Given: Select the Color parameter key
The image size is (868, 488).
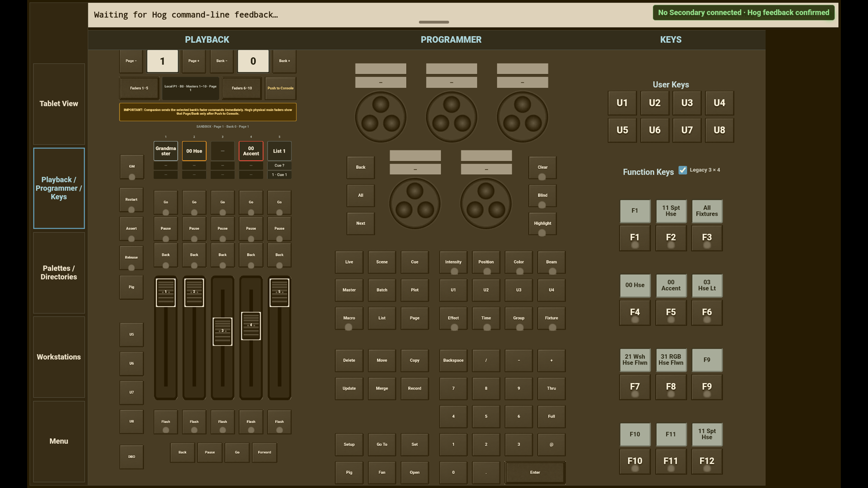Looking at the screenshot, I should [519, 263].
